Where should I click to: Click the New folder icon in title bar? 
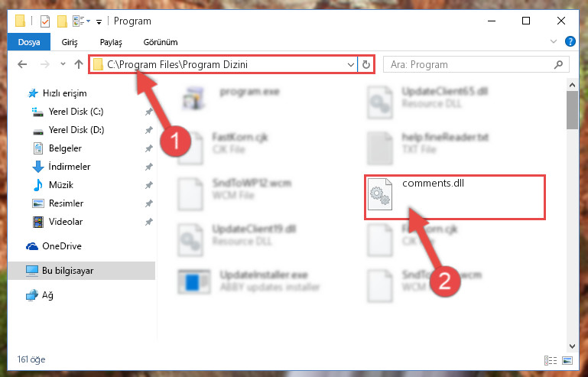(62, 21)
